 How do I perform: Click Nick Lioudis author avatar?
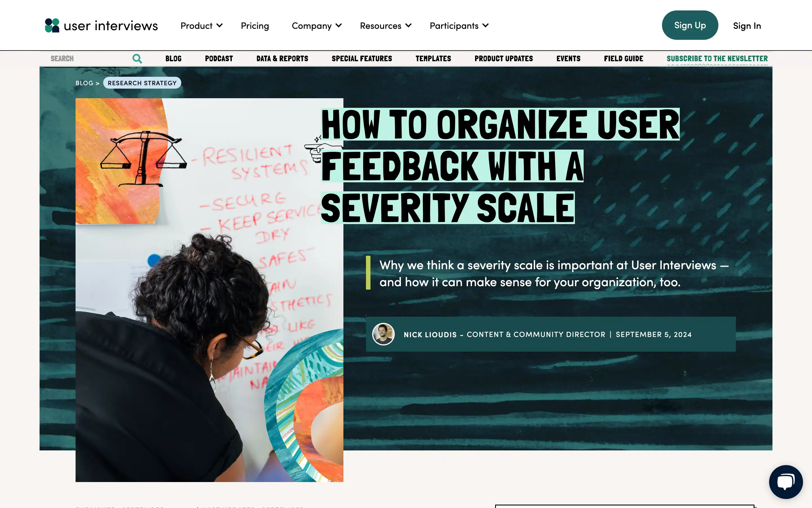383,334
